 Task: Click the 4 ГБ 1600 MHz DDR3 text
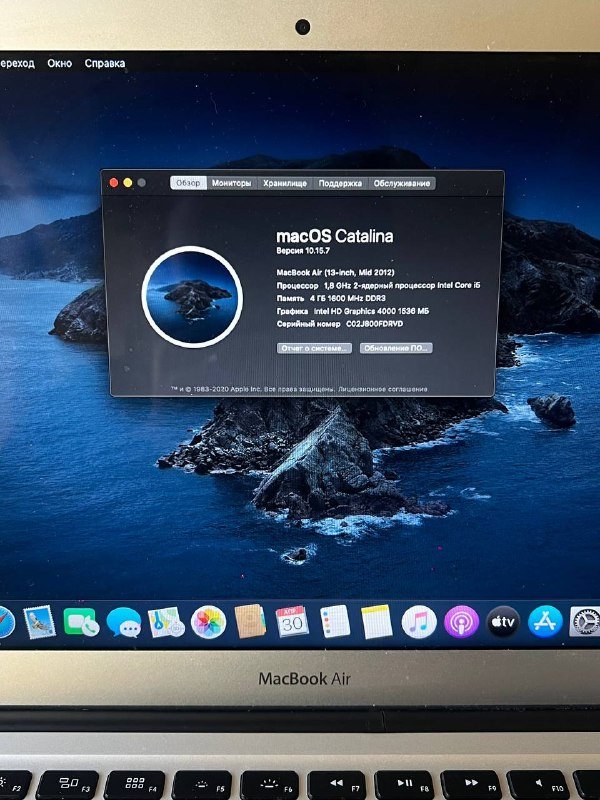tap(347, 298)
